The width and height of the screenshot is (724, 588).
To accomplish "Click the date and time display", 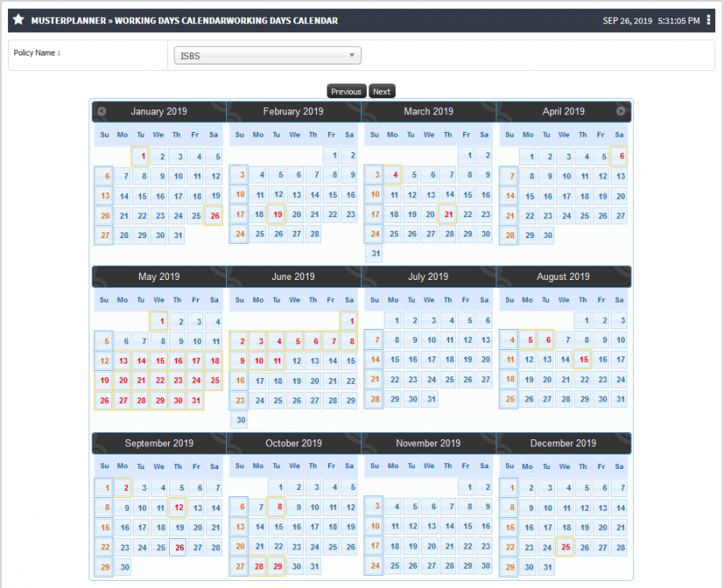I will point(651,21).
